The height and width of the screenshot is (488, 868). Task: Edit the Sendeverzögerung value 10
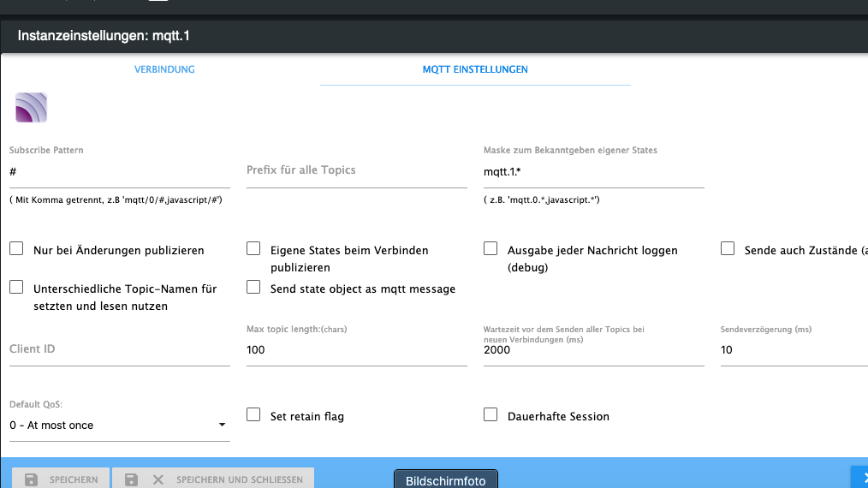[794, 350]
